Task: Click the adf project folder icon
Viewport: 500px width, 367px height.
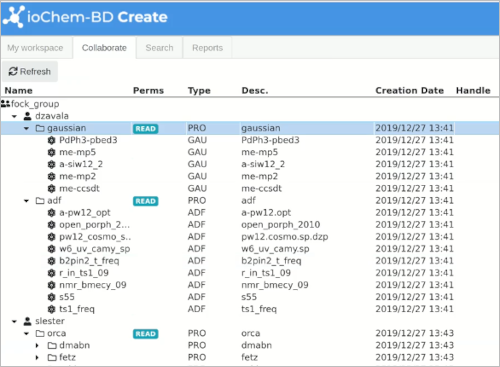Action: (40, 201)
